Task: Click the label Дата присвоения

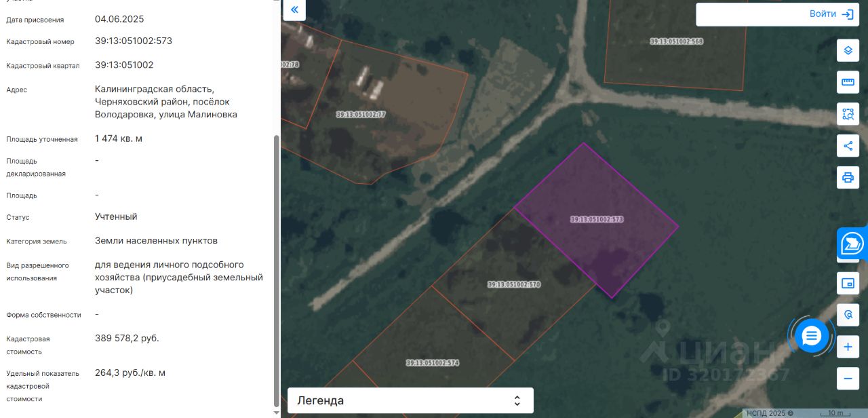Action: click(x=35, y=20)
